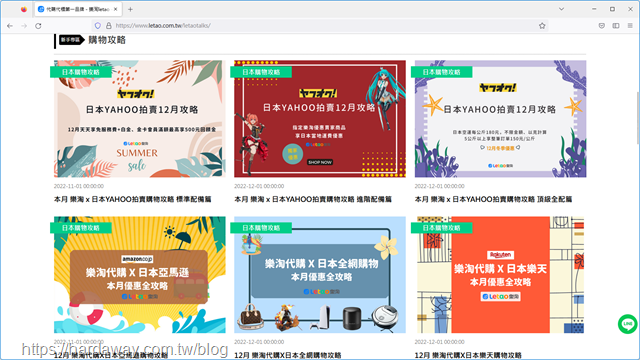
Task: Expand the list all tabs dropdown
Action: pyautogui.click(x=562, y=9)
